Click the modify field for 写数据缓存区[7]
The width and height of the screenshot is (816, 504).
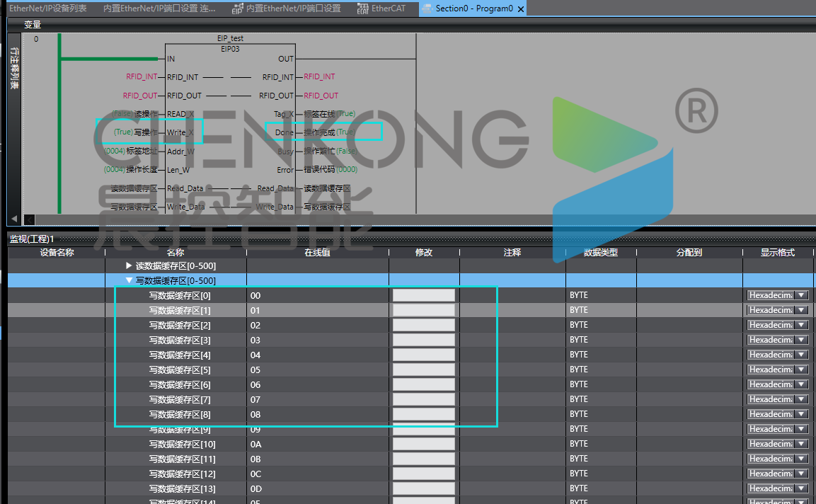coord(423,399)
